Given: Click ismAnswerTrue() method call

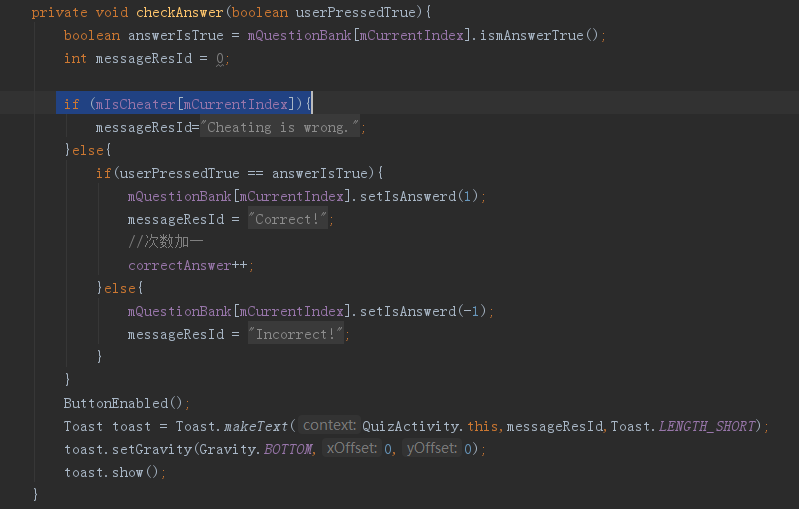Looking at the screenshot, I should point(539,35).
